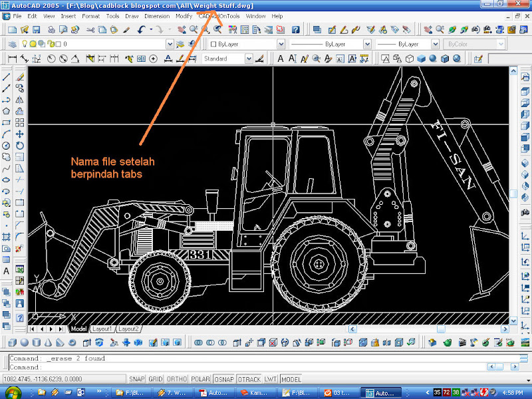Click the Open file icon
The width and height of the screenshot is (532, 399).
(25, 30)
